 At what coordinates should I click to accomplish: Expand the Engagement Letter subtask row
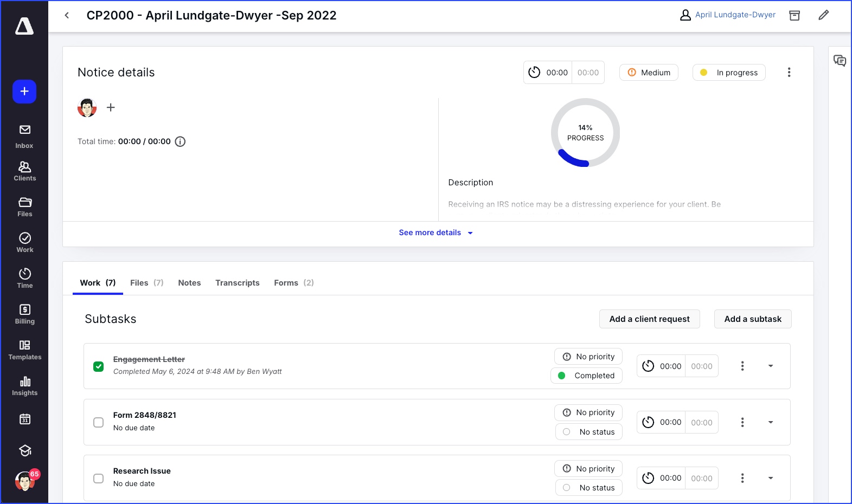coord(771,366)
